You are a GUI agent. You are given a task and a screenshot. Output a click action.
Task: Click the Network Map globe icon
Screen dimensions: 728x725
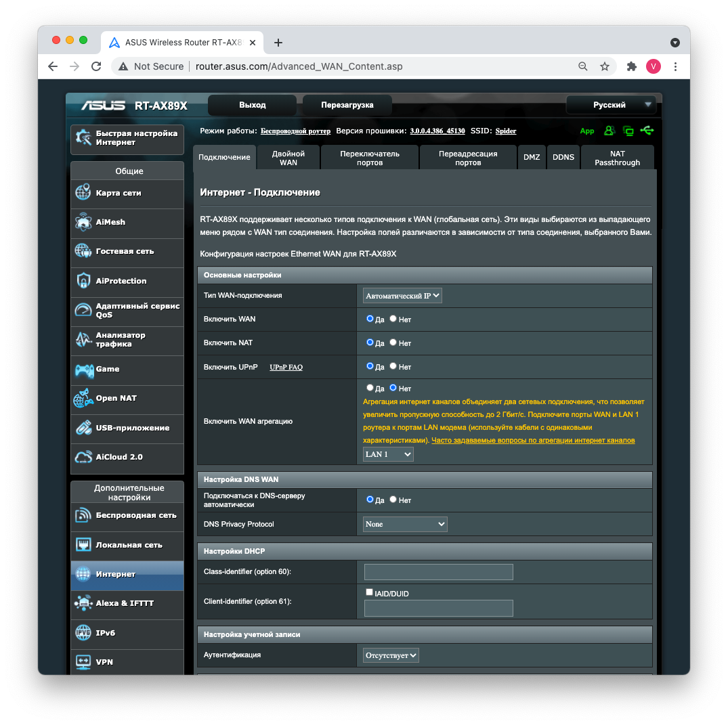pos(83,193)
